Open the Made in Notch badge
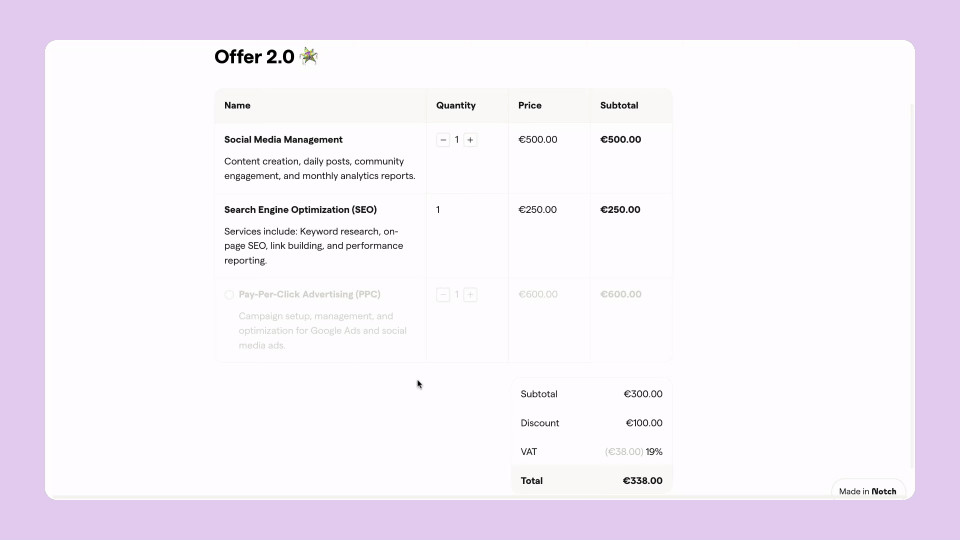Screen dimensions: 960x540 (868, 491)
